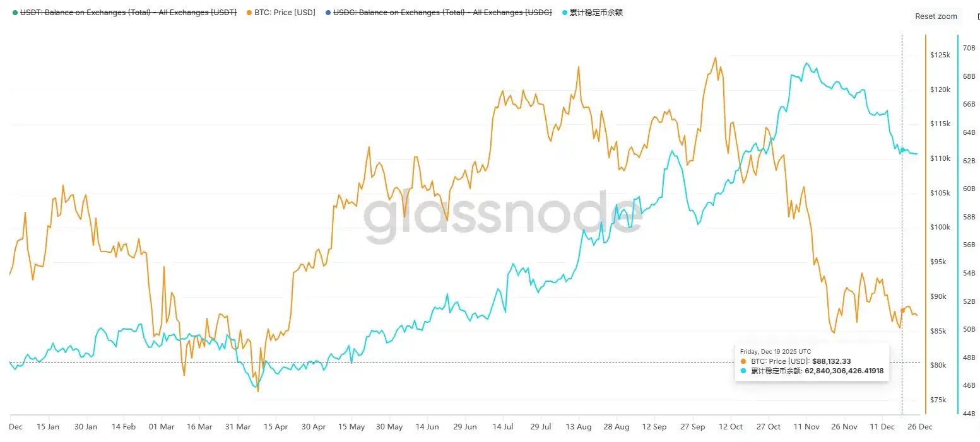The width and height of the screenshot is (980, 442).
Task: Click the cyan 累计稳定币余额 legend dot
Action: pos(565,13)
